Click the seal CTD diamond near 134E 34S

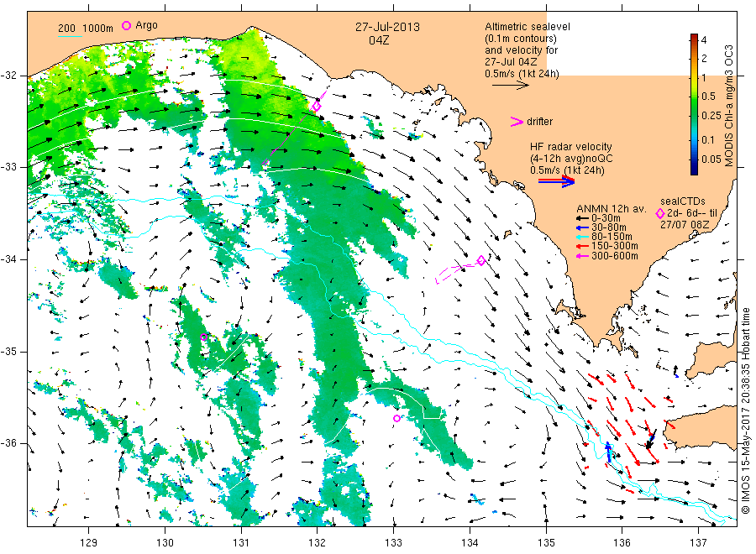click(480, 260)
